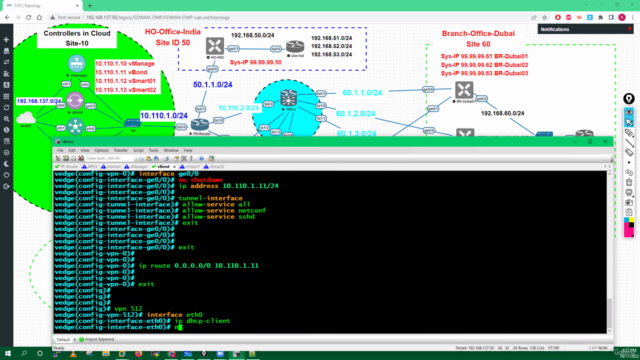Click the Networks icon in EVE sidebar
The width and height of the screenshot is (640, 360).
[x=6, y=62]
